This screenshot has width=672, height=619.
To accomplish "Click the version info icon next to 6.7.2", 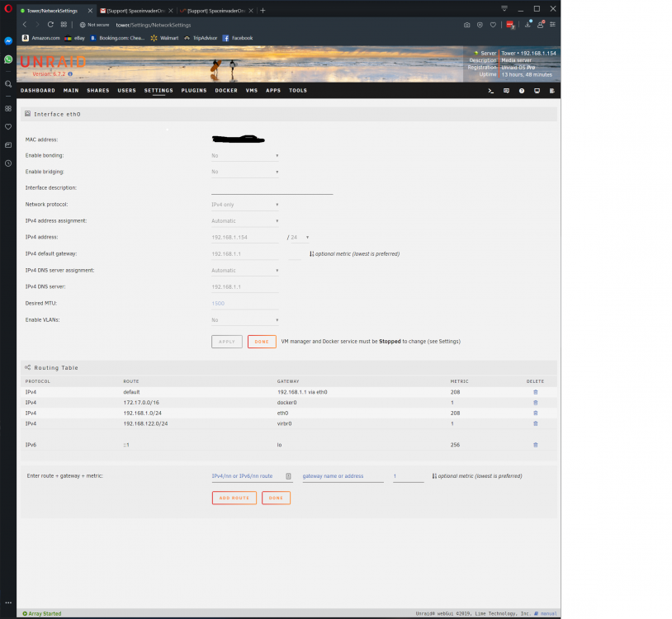I will coord(70,74).
